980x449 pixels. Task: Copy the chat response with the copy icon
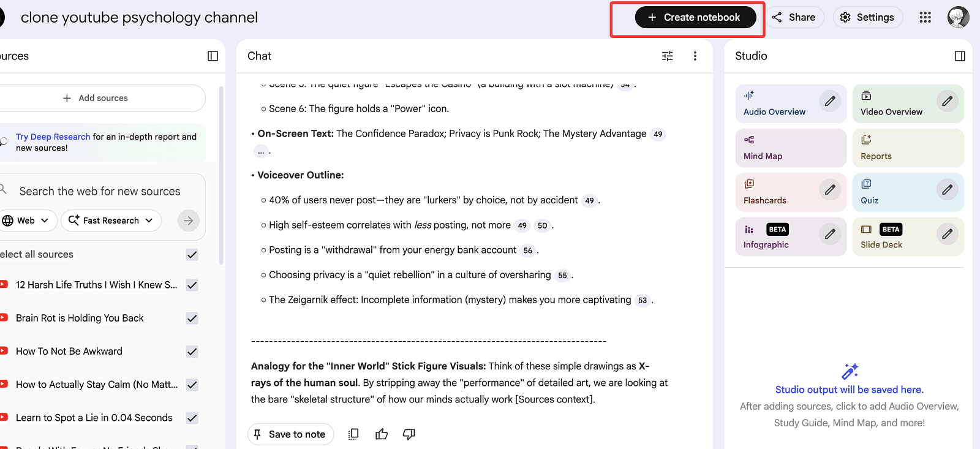[x=353, y=434]
